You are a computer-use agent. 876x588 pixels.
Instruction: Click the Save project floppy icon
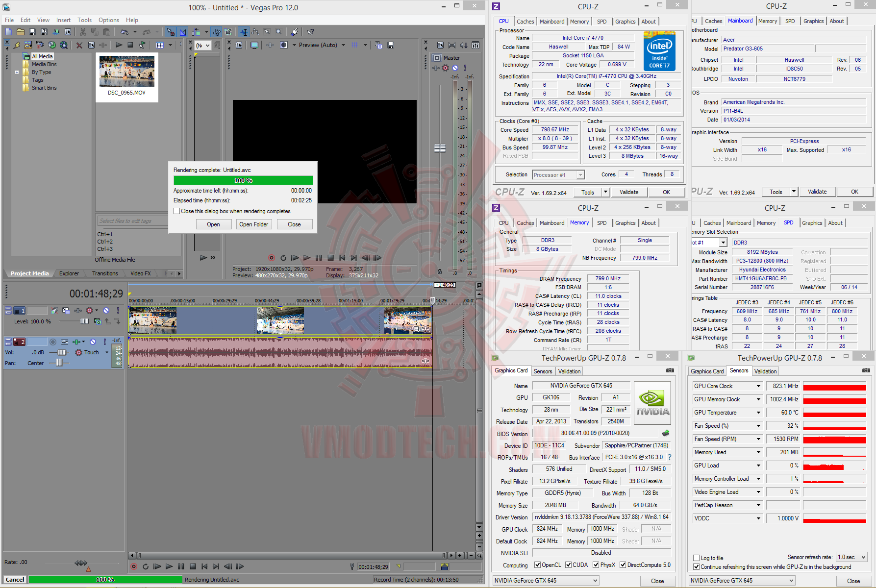[x=32, y=32]
